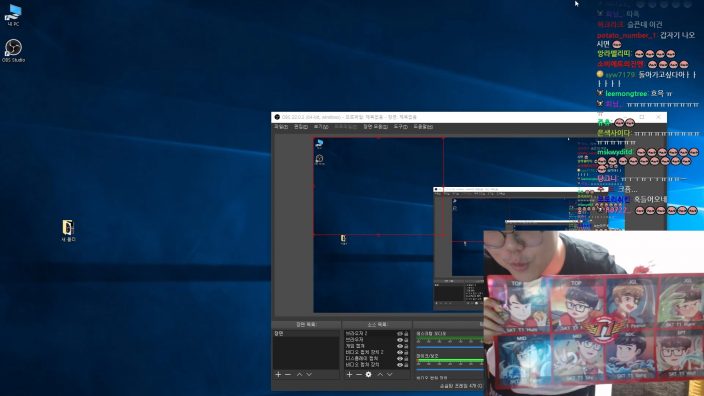
Task: Toggle visibility of 디스플레이 캡쳐 source
Action: point(399,359)
